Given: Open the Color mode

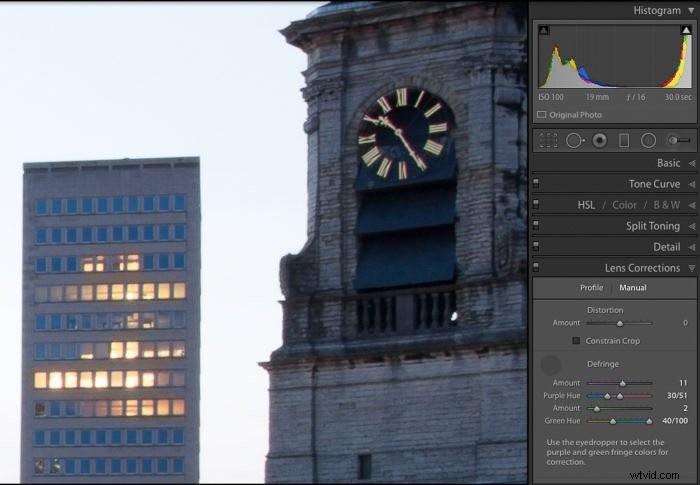Looking at the screenshot, I should point(624,205).
